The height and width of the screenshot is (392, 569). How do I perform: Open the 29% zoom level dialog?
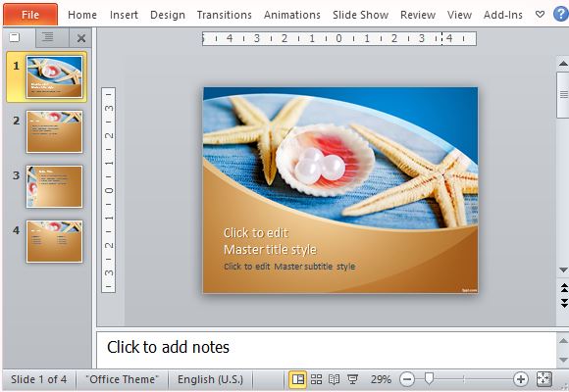pyautogui.click(x=381, y=379)
